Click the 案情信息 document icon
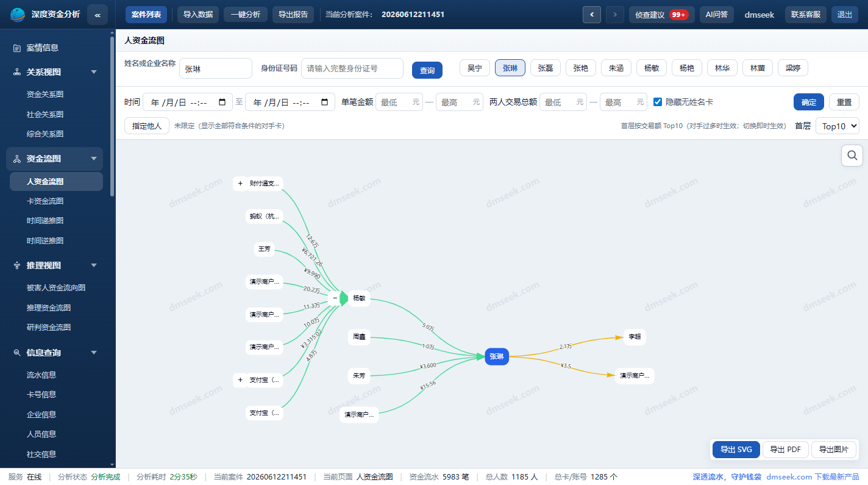 [x=17, y=48]
